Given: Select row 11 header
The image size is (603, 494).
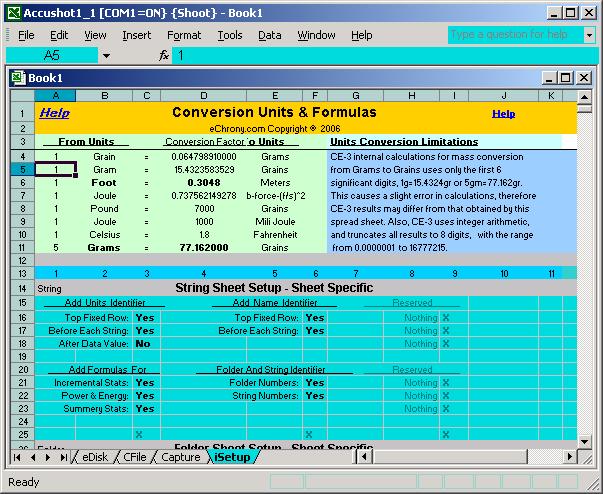Looking at the screenshot, I should 22,248.
